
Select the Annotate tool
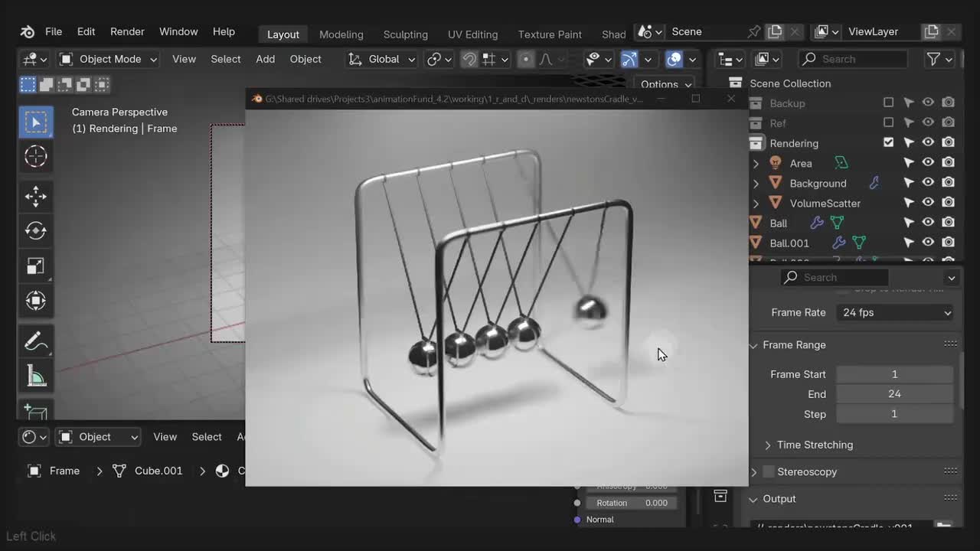(x=36, y=341)
